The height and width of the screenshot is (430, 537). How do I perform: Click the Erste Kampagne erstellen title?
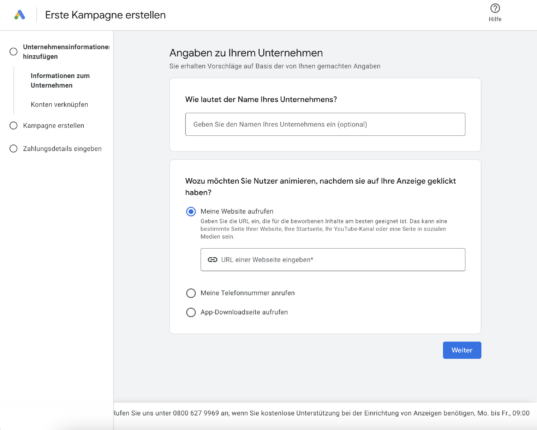click(x=105, y=15)
